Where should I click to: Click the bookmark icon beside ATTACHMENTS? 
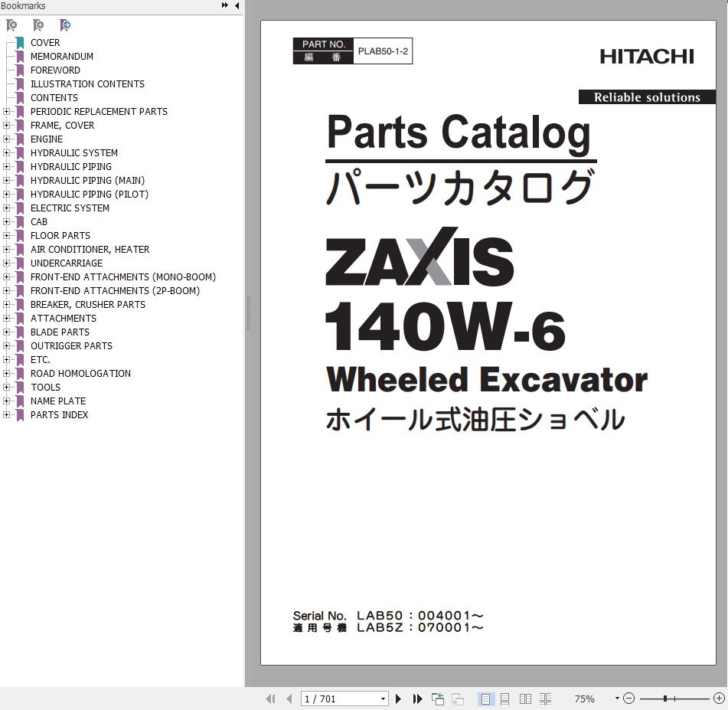[21, 319]
